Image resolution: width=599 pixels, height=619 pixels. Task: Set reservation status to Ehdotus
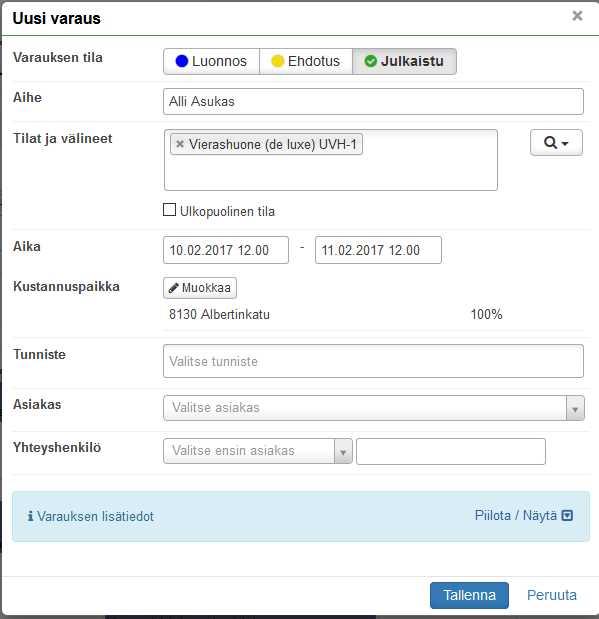(306, 61)
